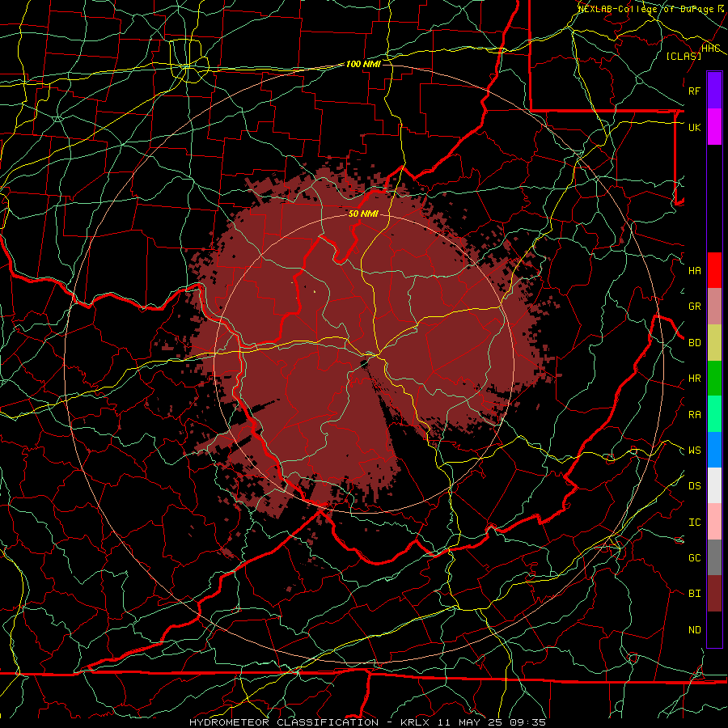The width and height of the screenshot is (728, 728).
Task: Click the HA red legend swatch
Action: click(x=714, y=270)
